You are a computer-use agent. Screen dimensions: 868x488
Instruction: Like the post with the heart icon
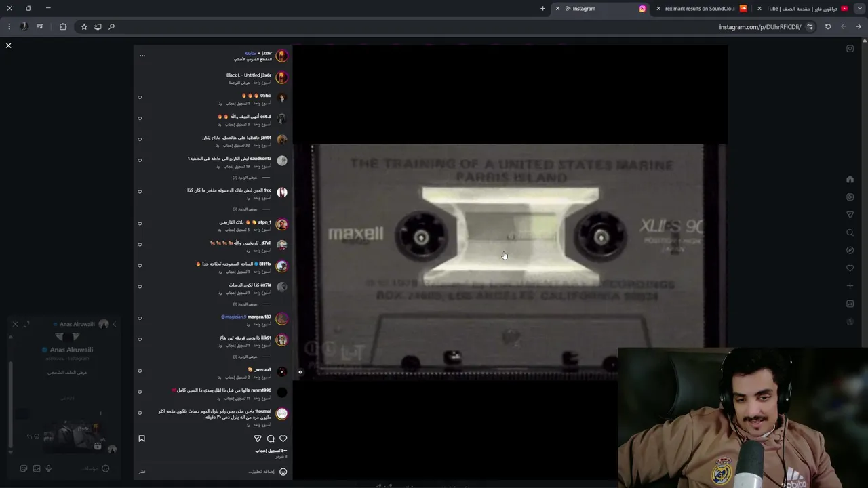coord(283,439)
